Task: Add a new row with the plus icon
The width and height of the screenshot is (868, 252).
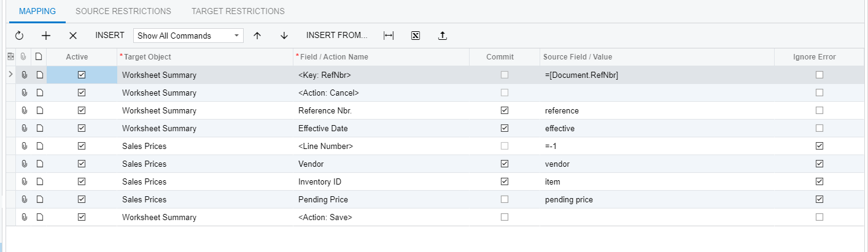Action: coord(46,36)
